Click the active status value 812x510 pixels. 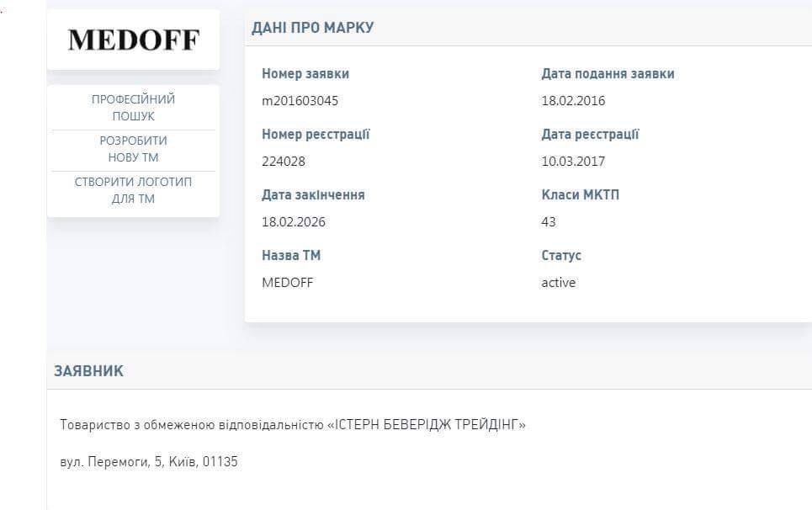(558, 283)
